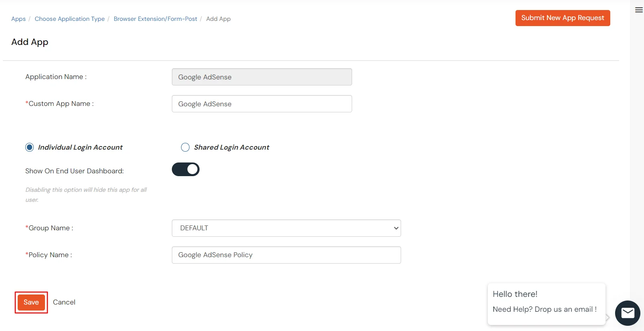This screenshot has height=331, width=644.
Task: Go to Apps breadcrumb link
Action: coord(18,19)
